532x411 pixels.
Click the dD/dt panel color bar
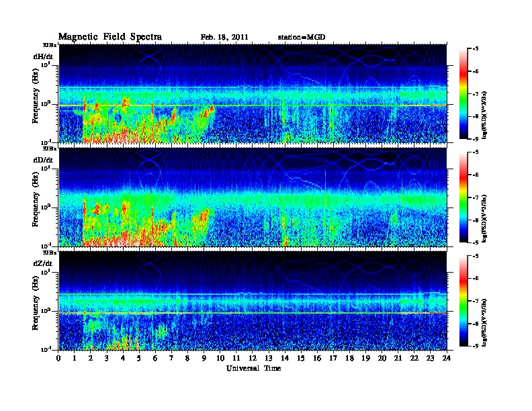click(x=463, y=197)
